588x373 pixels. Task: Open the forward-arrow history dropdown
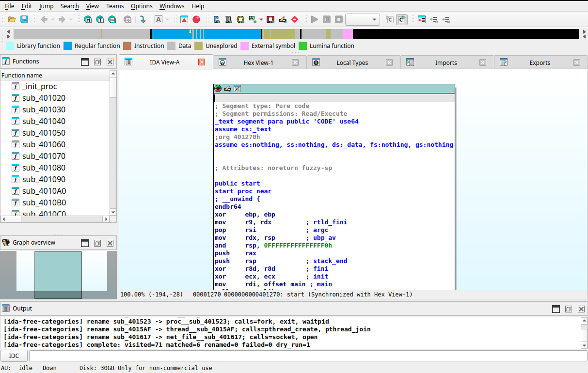pyautogui.click(x=71, y=19)
